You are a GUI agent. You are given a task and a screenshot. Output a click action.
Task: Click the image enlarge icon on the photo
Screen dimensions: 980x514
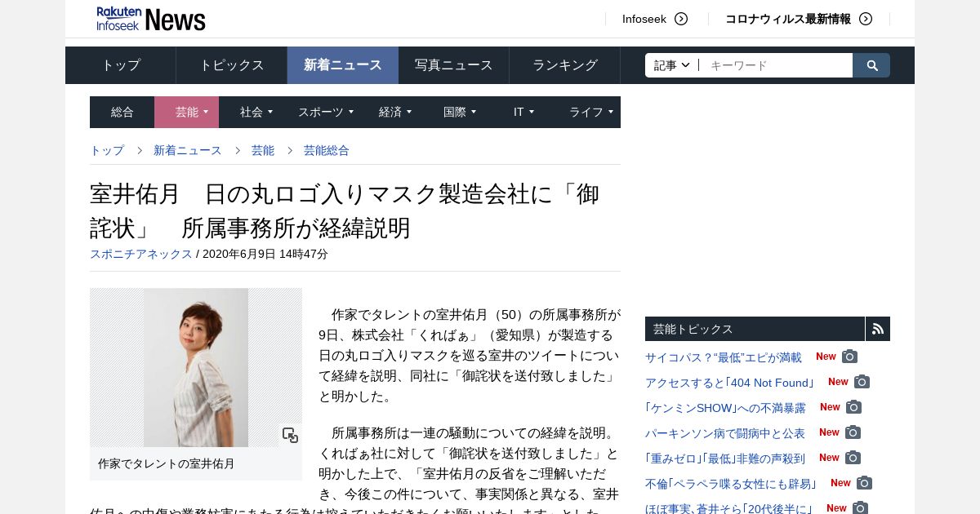click(290, 435)
